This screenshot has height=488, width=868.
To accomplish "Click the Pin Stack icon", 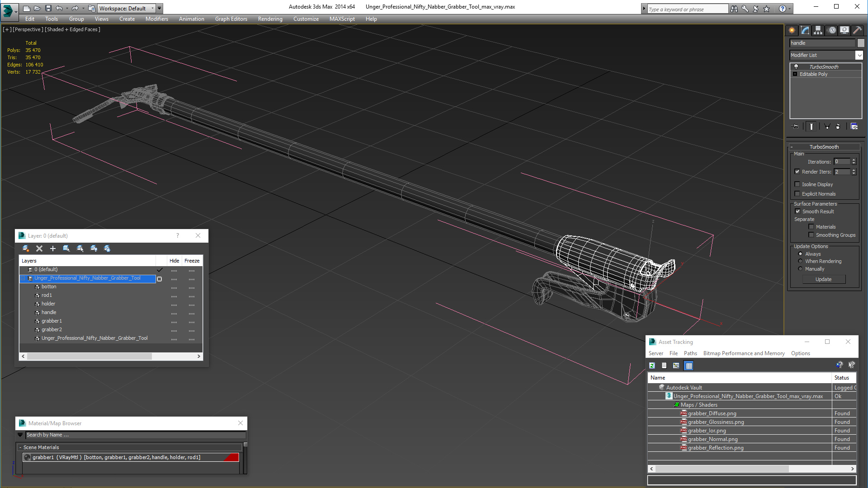I will (x=796, y=127).
